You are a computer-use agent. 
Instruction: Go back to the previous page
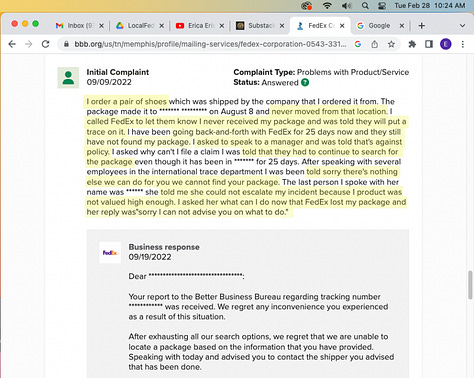click(12, 44)
